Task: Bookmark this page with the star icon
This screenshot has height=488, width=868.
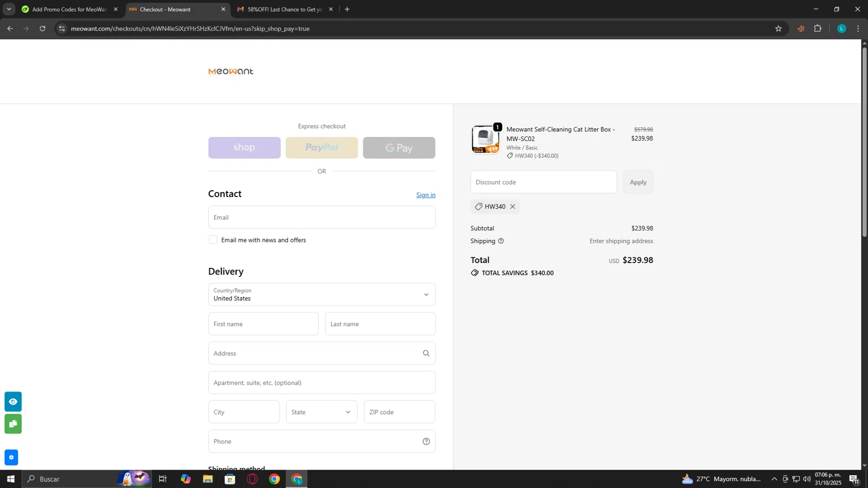Action: coord(778,28)
